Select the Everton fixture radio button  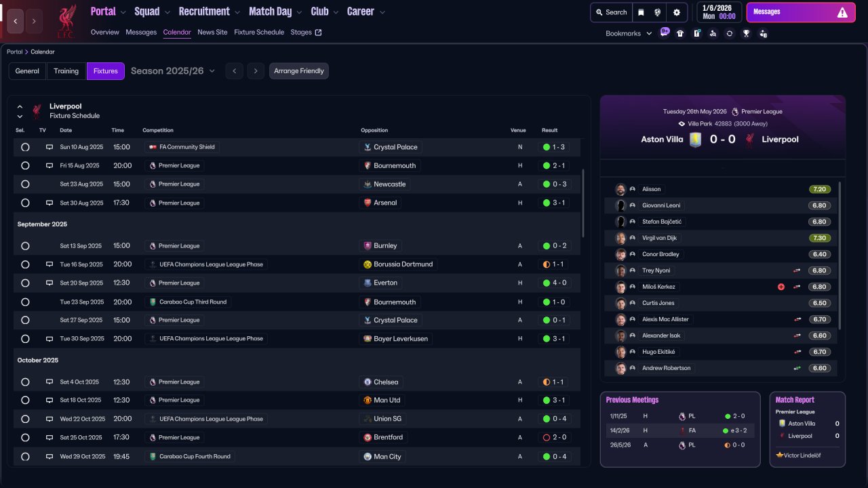point(25,283)
